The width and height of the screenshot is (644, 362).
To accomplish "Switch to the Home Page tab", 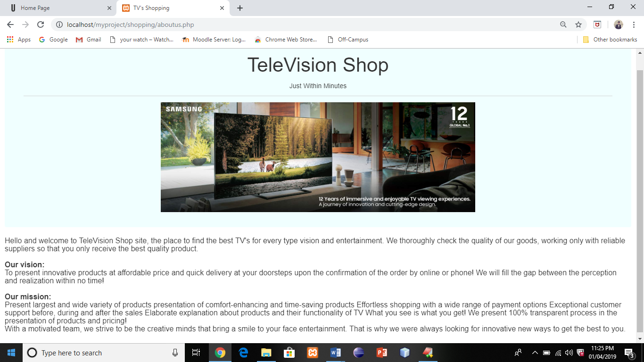I will (x=59, y=8).
